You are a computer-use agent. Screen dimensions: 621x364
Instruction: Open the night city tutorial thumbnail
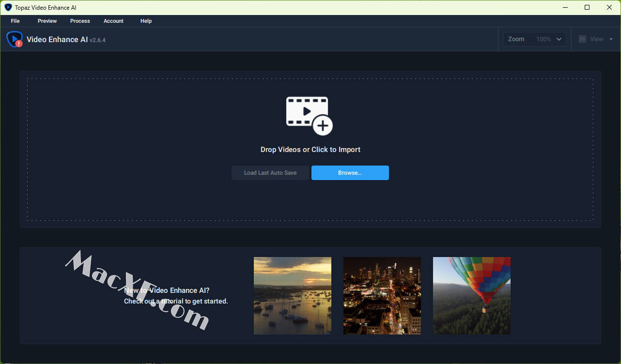coord(382,296)
